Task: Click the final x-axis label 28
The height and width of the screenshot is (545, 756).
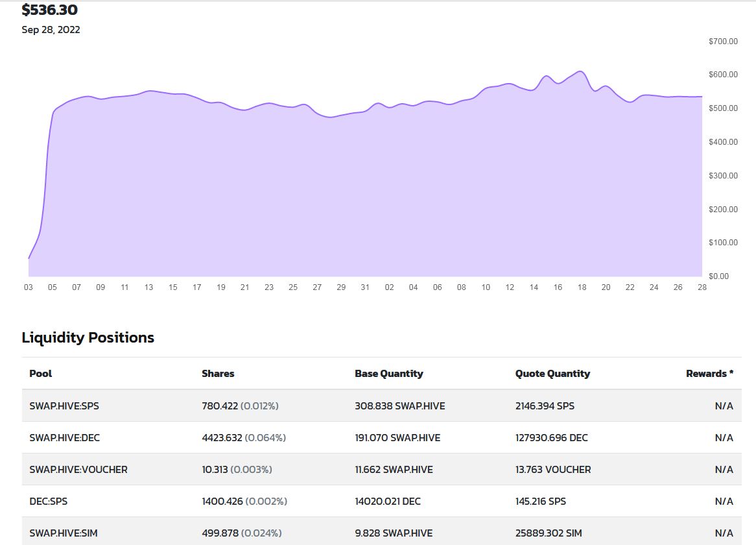Action: pyautogui.click(x=702, y=287)
